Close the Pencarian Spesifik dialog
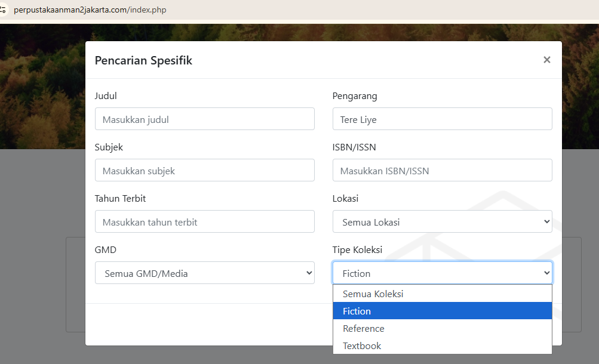This screenshot has width=599, height=364. [546, 60]
